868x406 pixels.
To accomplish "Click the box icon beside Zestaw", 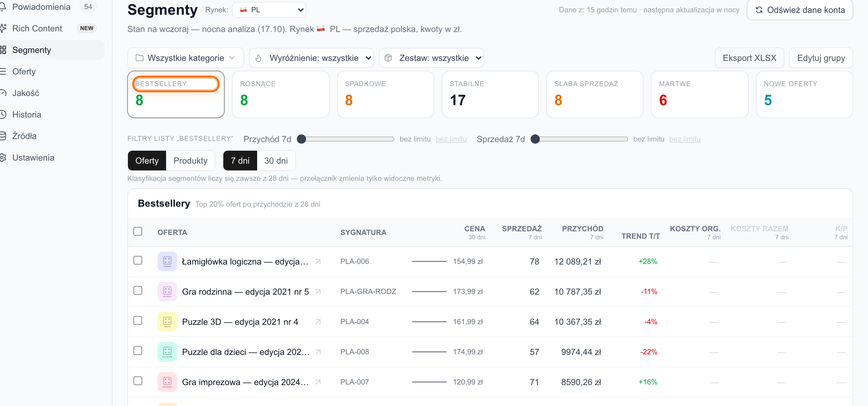I will pyautogui.click(x=388, y=58).
